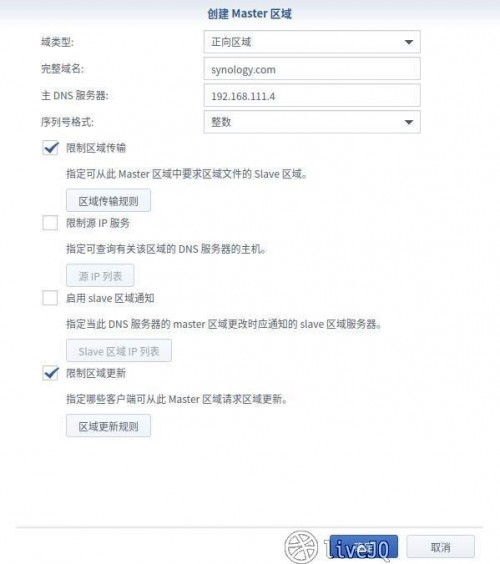Tick the 启用 slave 区域通知 checkbox

(50, 298)
